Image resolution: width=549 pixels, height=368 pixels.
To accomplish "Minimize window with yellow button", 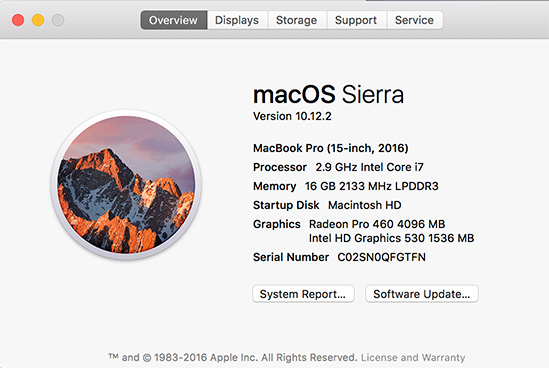I will (x=38, y=20).
